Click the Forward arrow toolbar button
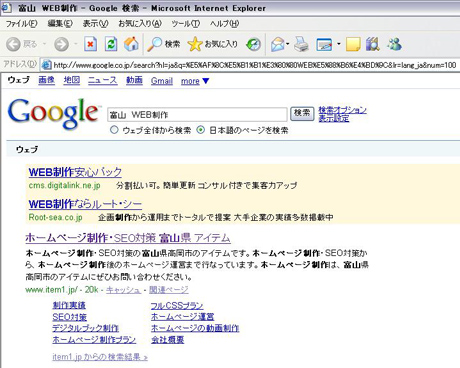Image resolution: width=460 pixels, height=368 pixels. tap(61, 44)
